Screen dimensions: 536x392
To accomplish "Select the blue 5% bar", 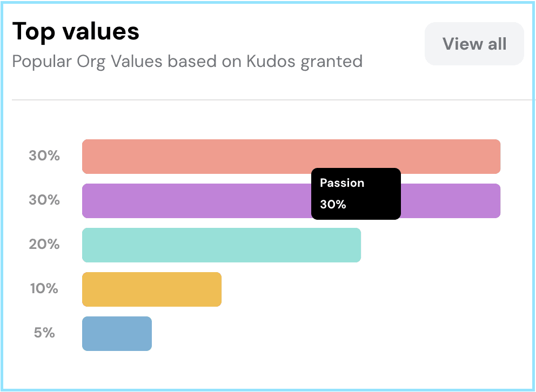I will tap(117, 334).
